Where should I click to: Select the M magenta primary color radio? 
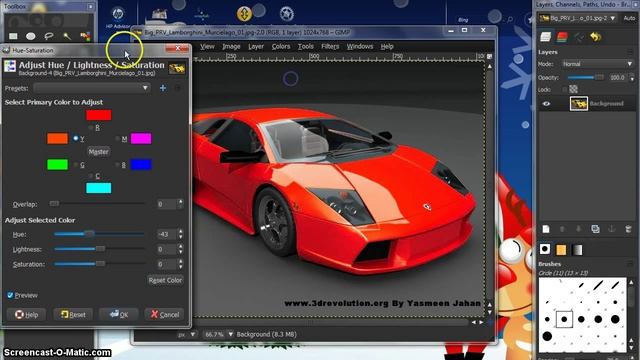118,139
